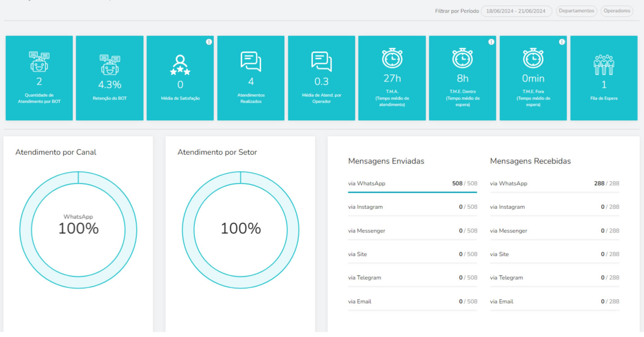Click the via WhatsApp progress bar in Mensagens Enviadas
This screenshot has width=644, height=337.
412,192
